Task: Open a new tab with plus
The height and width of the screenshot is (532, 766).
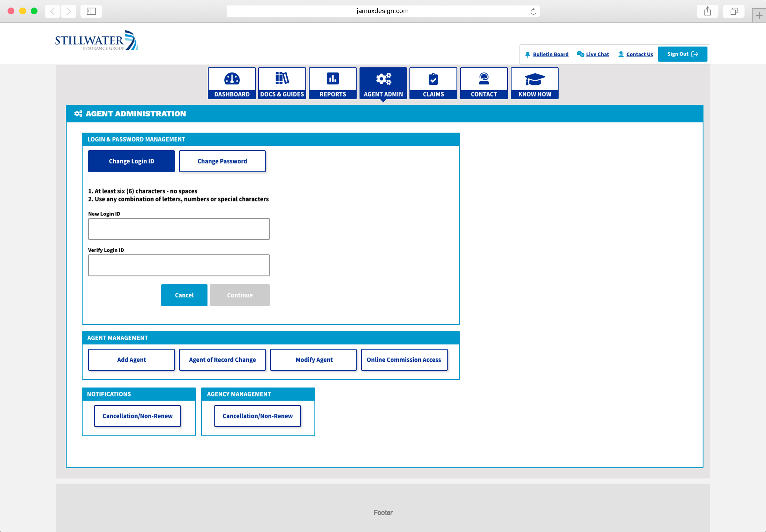Action: point(759,15)
